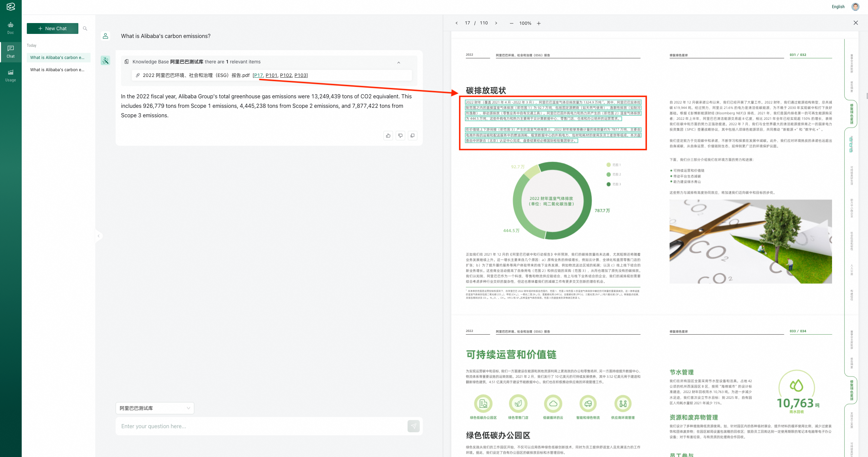The image size is (868, 457).
Task: Open the Doc sidebar tab
Action: [11, 28]
